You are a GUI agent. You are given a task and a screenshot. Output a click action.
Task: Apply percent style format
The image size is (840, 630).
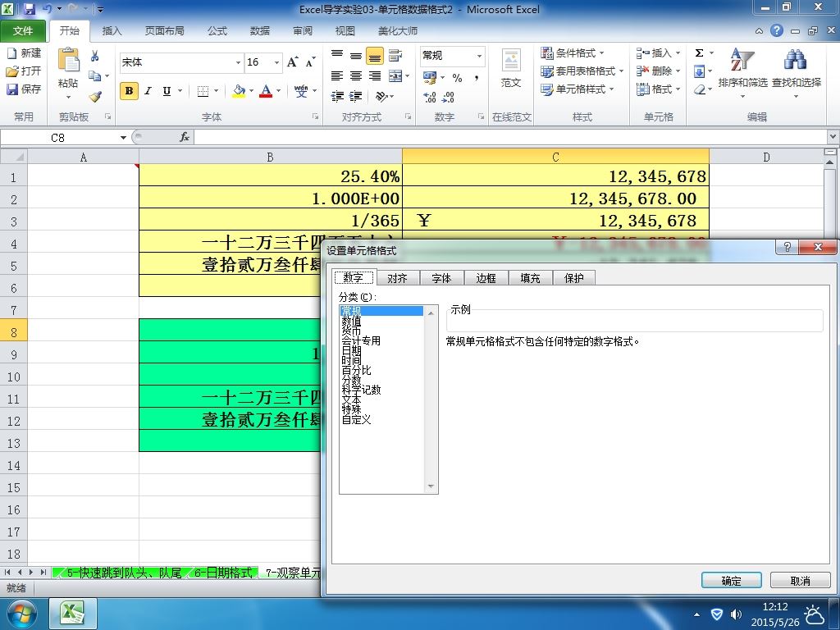click(x=457, y=78)
